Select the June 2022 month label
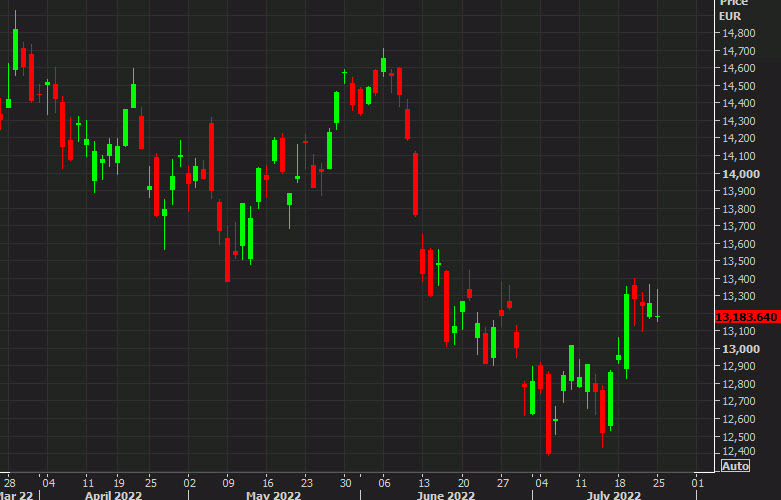Viewport: 781px width, 500px height. point(445,496)
